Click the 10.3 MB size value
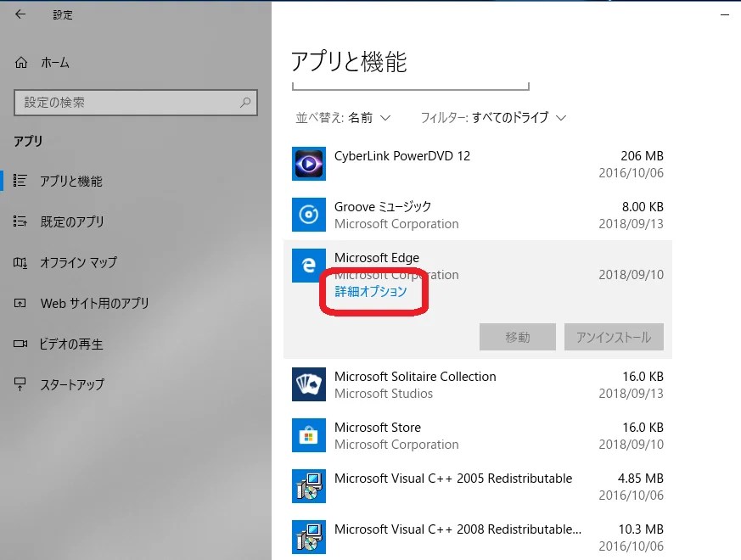The height and width of the screenshot is (560, 741). 641,529
